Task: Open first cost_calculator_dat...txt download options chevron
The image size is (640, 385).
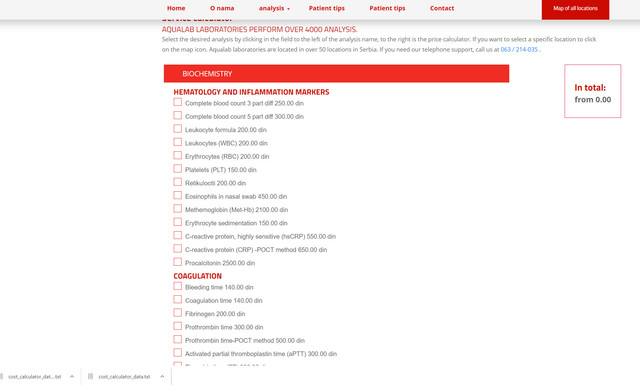Action: point(72,376)
